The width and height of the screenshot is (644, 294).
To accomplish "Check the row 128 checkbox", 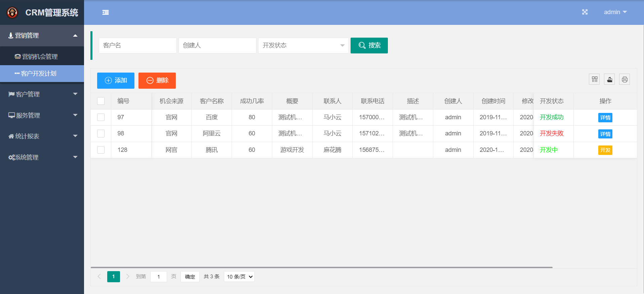I will point(101,150).
